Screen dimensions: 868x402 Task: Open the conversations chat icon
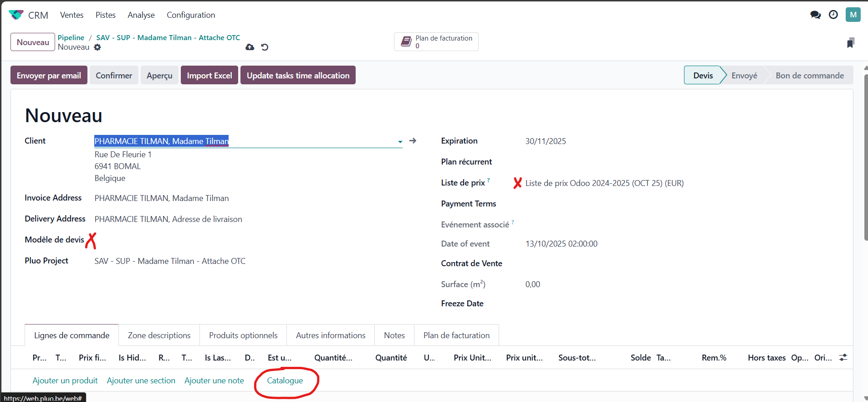click(815, 15)
